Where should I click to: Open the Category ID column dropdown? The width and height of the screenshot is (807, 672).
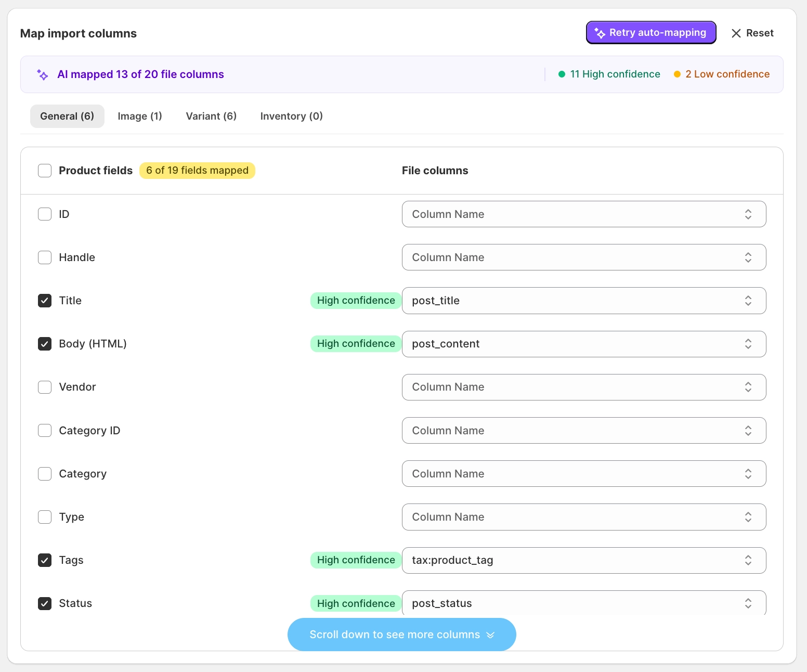click(584, 431)
